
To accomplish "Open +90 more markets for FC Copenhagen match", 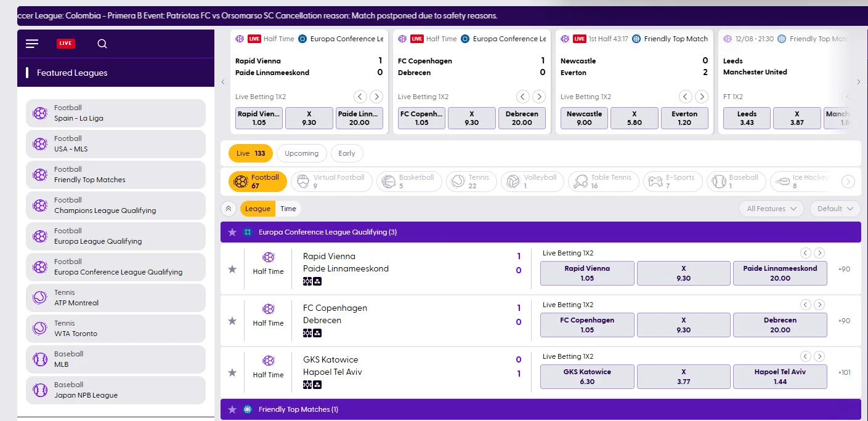I will coord(844,321).
